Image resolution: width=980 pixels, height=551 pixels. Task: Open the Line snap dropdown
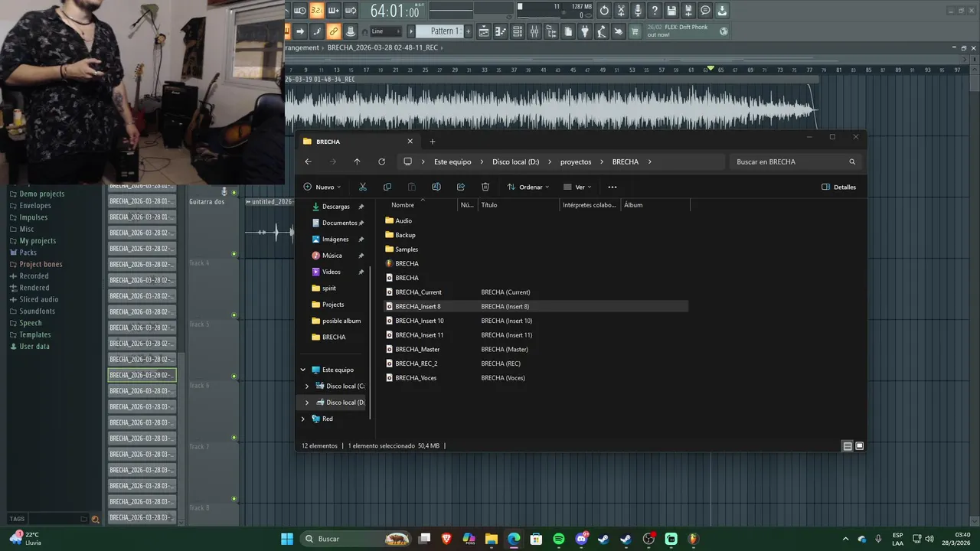[x=385, y=31]
